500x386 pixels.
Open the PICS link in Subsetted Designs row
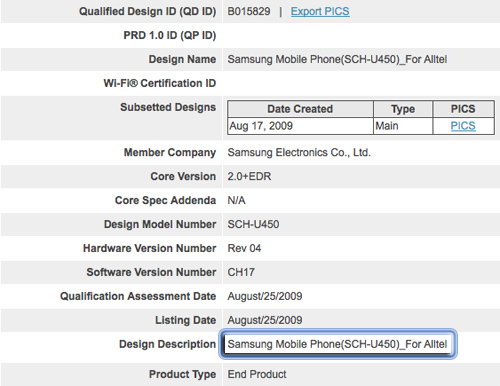coord(463,126)
